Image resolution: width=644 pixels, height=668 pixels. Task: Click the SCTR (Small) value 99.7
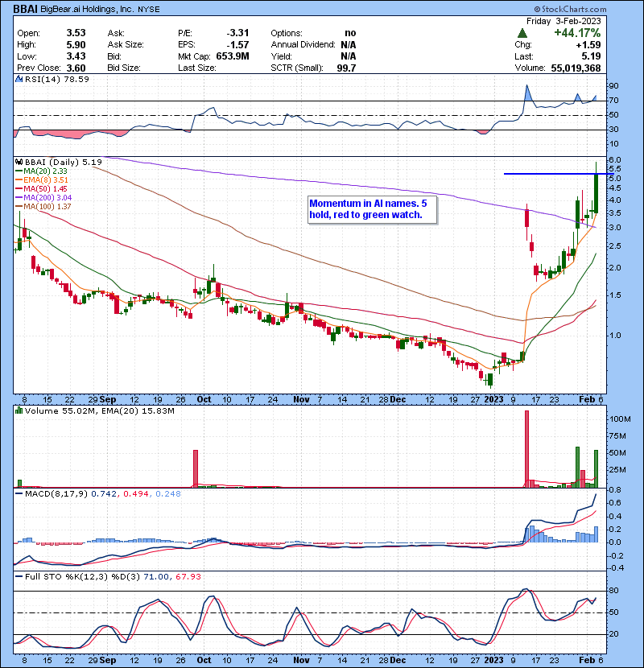click(346, 68)
